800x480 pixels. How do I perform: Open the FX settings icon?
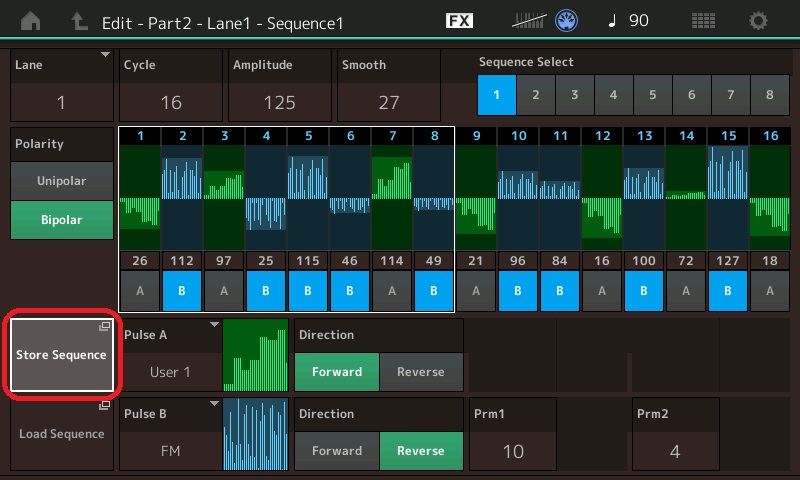pyautogui.click(x=459, y=20)
